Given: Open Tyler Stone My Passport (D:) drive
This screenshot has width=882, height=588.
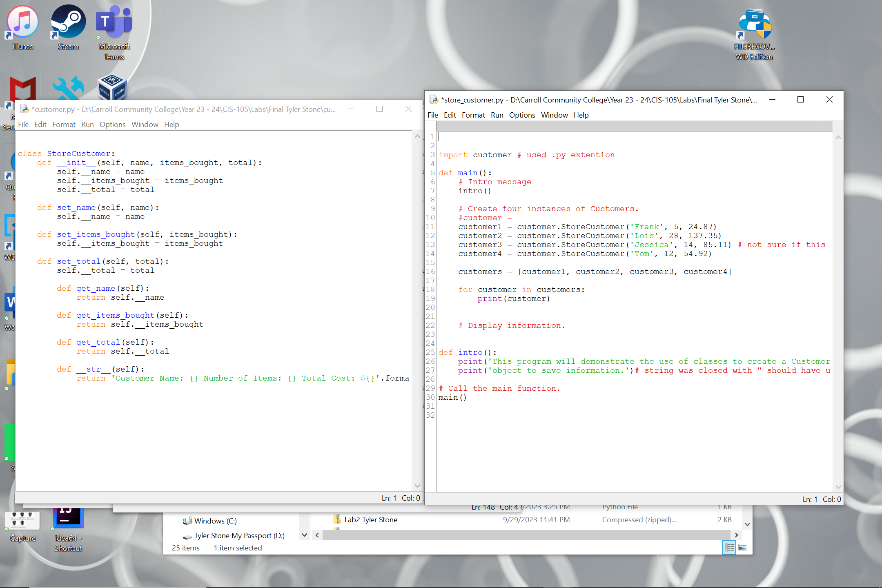Looking at the screenshot, I should point(239,536).
